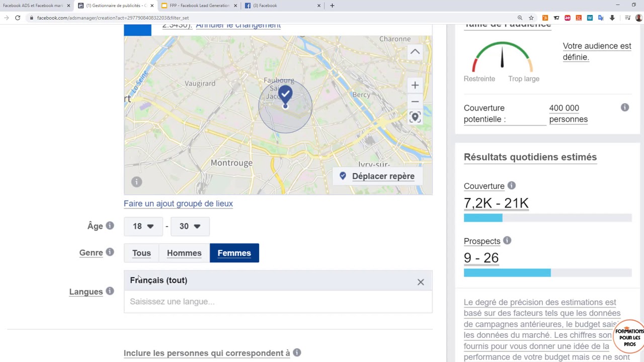The image size is (644, 362).
Task: Close the (3) Facebook browser tab
Action: tap(319, 6)
